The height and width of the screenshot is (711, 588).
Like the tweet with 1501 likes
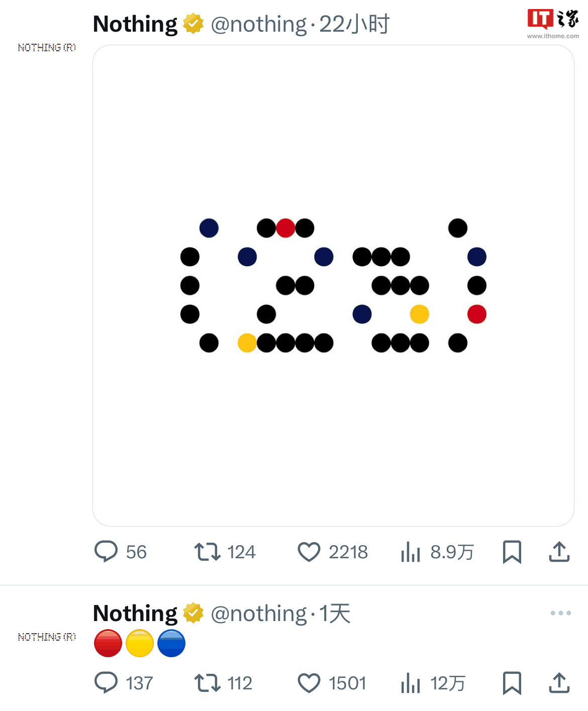pyautogui.click(x=310, y=682)
